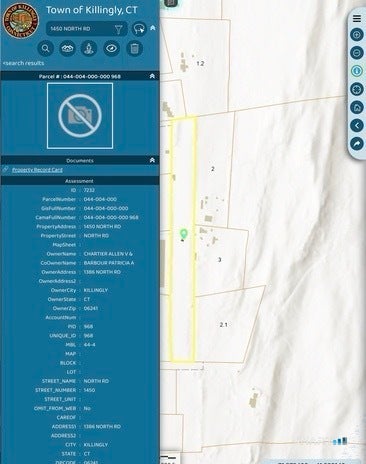
Task: Go to the map home view
Action: tap(357, 107)
